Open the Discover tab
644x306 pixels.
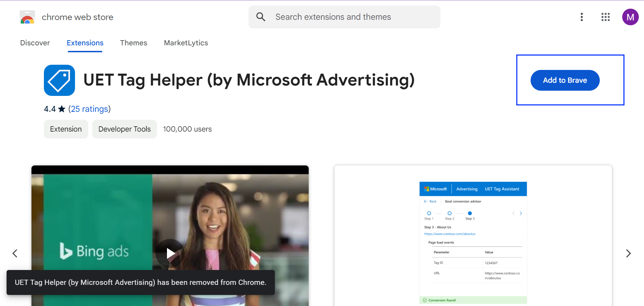point(35,43)
